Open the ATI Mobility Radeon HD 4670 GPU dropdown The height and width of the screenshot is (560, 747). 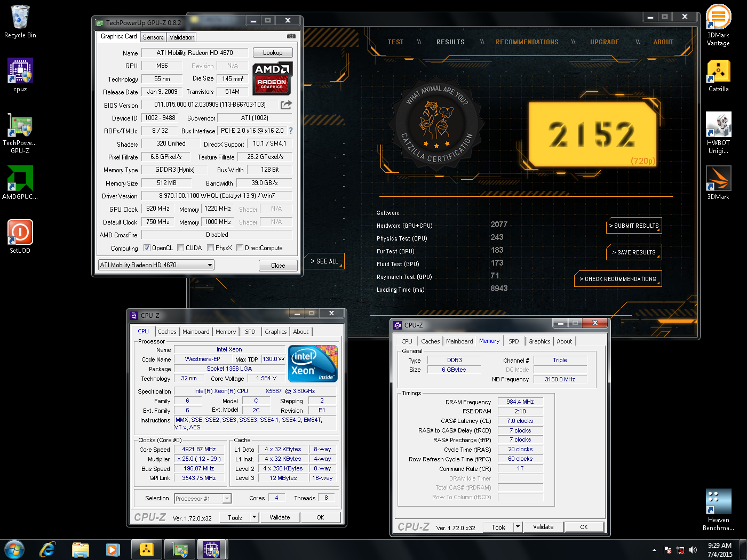click(156, 265)
